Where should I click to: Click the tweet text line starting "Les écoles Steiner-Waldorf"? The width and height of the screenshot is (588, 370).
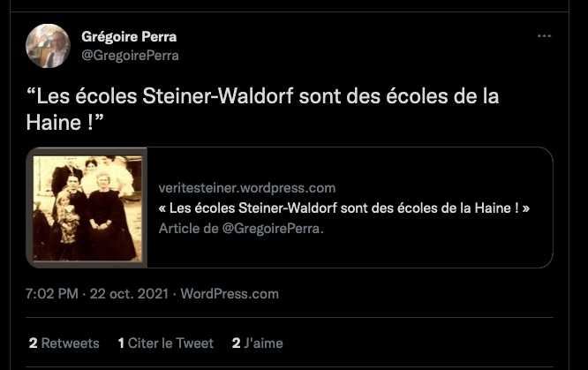[x=262, y=96]
